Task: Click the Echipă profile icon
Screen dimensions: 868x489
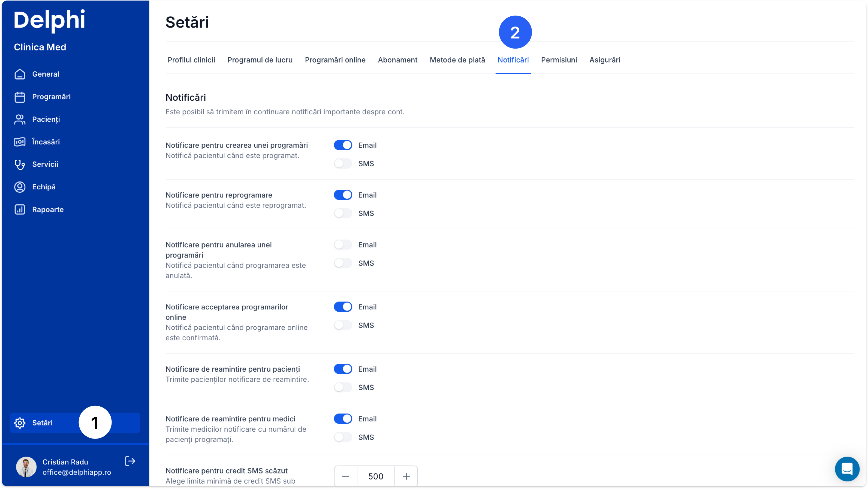Action: (x=20, y=187)
